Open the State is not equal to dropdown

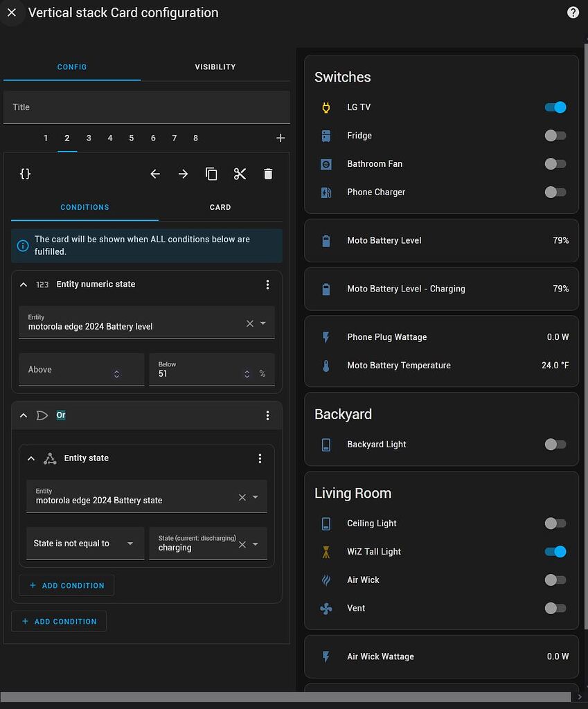point(84,544)
